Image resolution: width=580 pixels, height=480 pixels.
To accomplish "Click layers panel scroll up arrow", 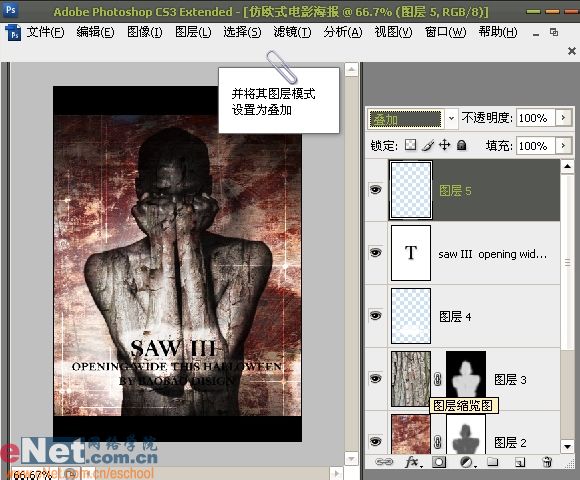I will (x=567, y=166).
